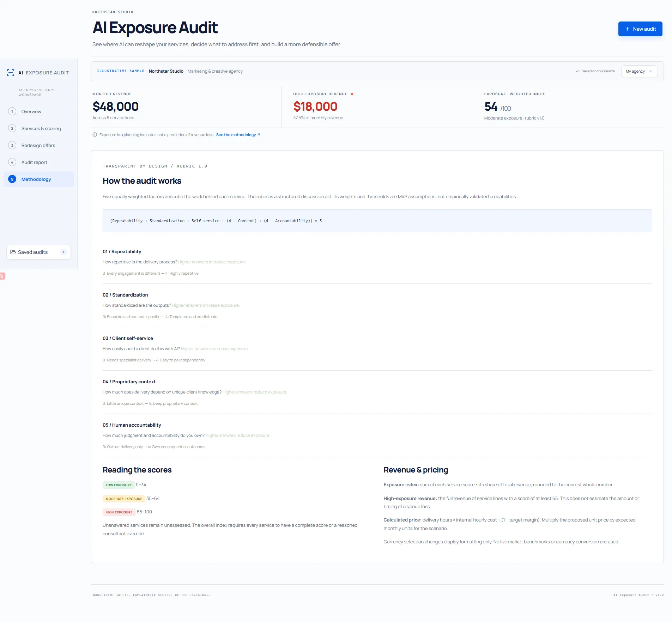
Task: Click the 02 / Standardization heading
Action: 125,295
